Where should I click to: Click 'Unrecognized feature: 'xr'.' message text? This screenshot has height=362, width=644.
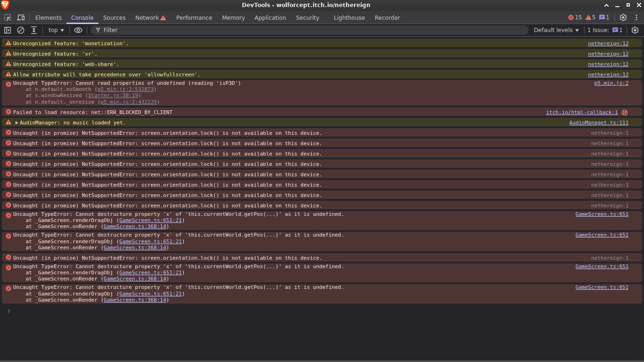[55, 54]
